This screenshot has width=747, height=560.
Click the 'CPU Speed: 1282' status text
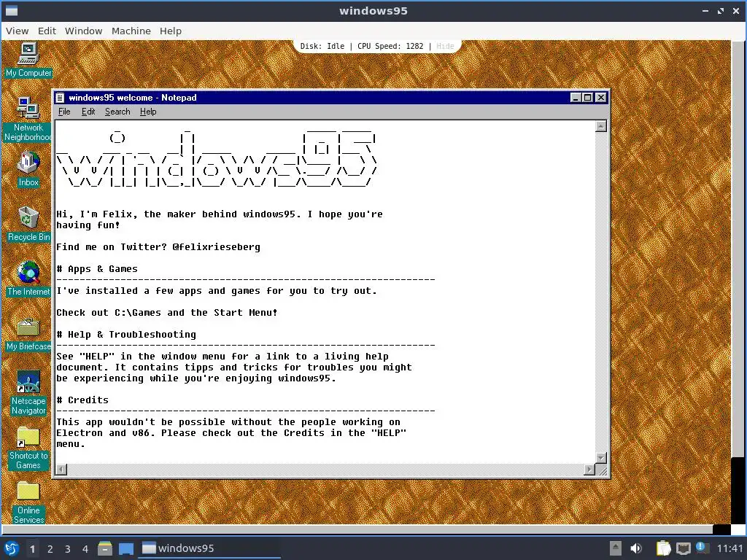click(390, 46)
